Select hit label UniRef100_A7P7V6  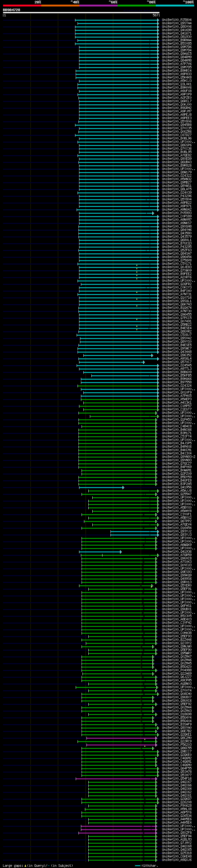(176, 64)
